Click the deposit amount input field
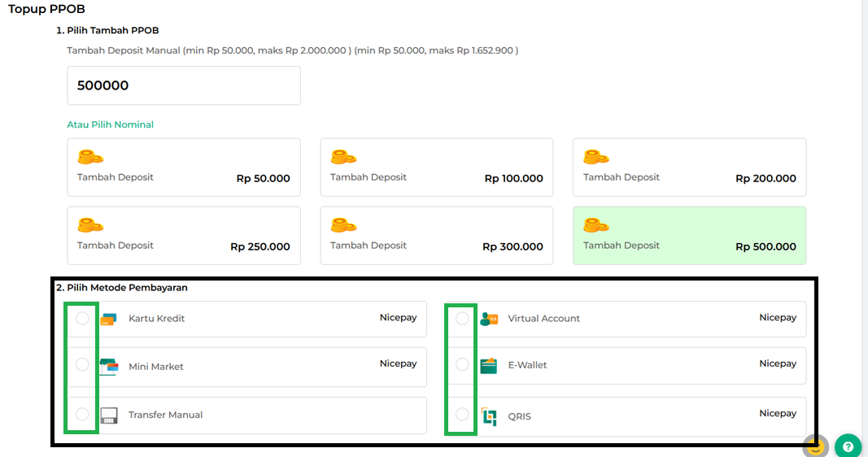The height and width of the screenshot is (457, 868). tap(184, 85)
